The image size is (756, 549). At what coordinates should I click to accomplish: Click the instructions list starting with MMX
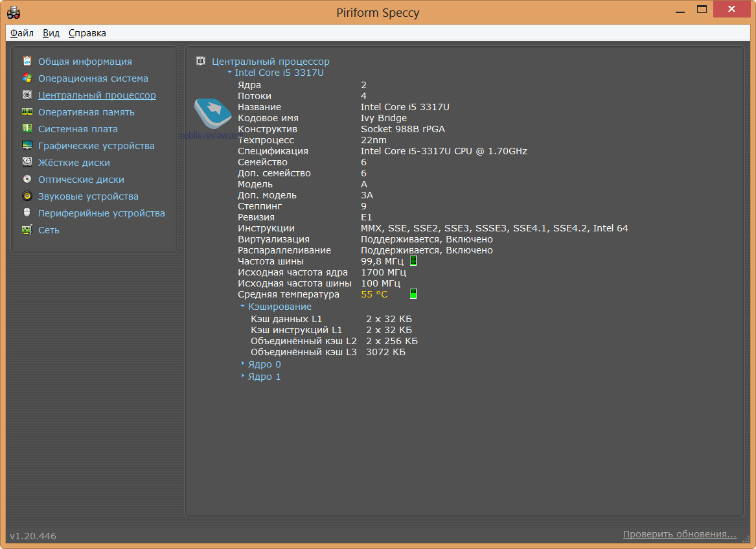point(495,228)
